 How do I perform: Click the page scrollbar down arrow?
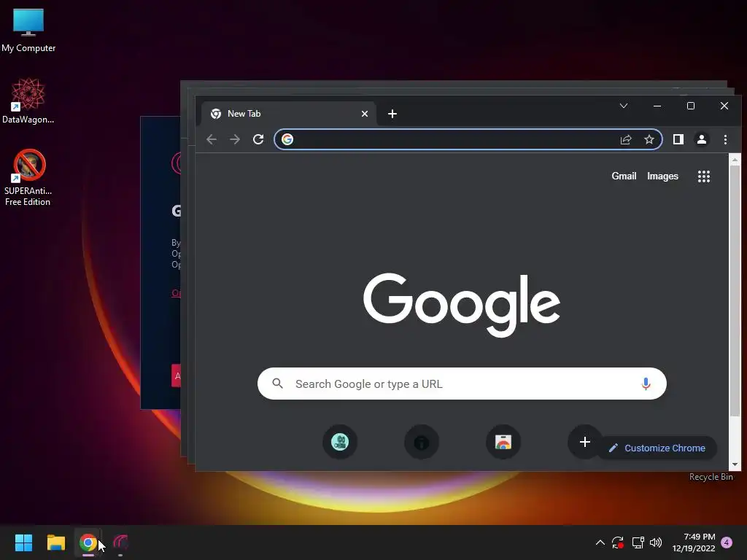click(735, 464)
